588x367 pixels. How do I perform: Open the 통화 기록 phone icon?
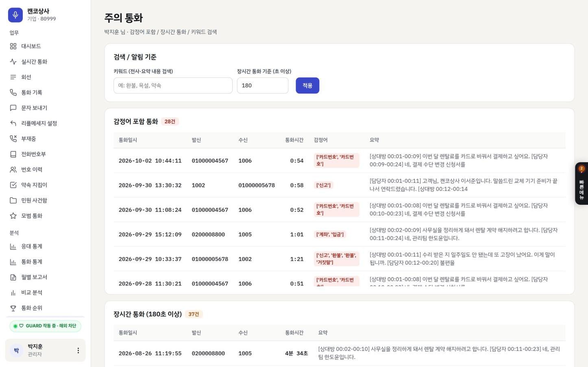[13, 93]
